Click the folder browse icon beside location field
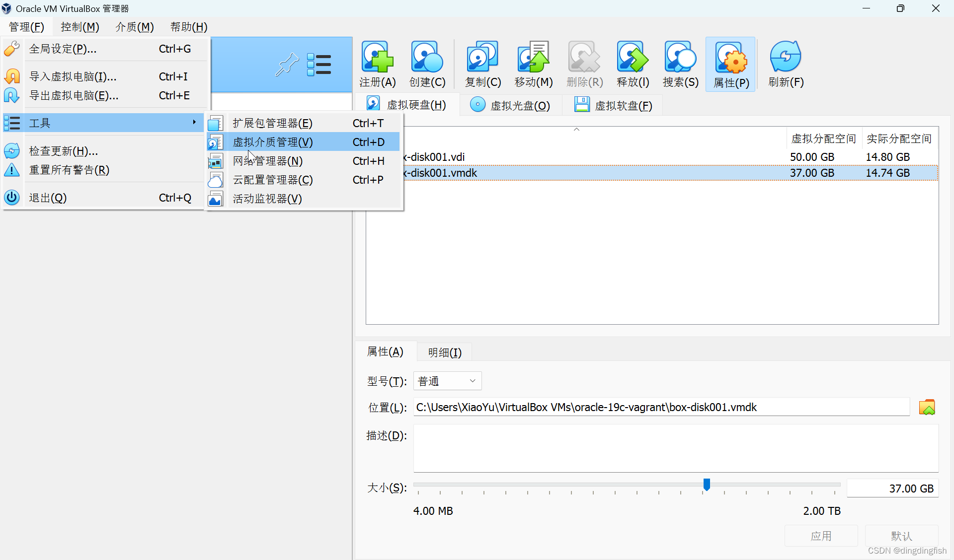954x560 pixels. [x=927, y=408]
